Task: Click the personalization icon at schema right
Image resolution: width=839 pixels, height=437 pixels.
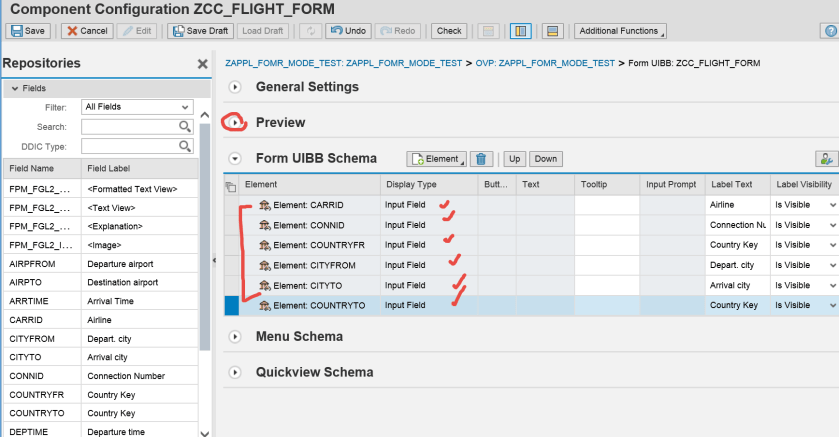Action: 827,159
